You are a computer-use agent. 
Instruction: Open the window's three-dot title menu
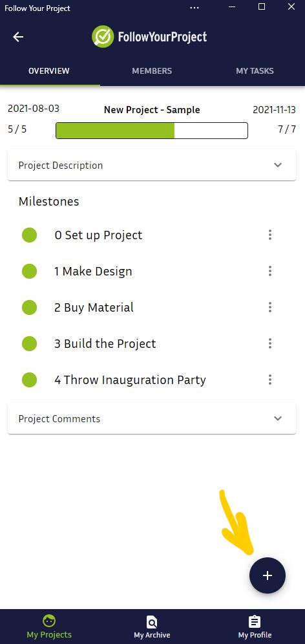(195, 7)
